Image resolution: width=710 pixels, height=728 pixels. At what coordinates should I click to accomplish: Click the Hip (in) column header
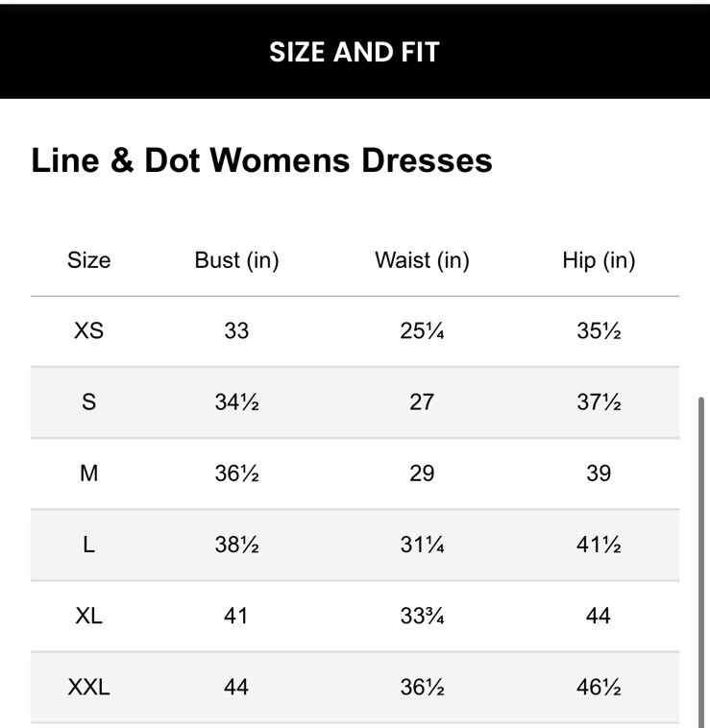599,260
